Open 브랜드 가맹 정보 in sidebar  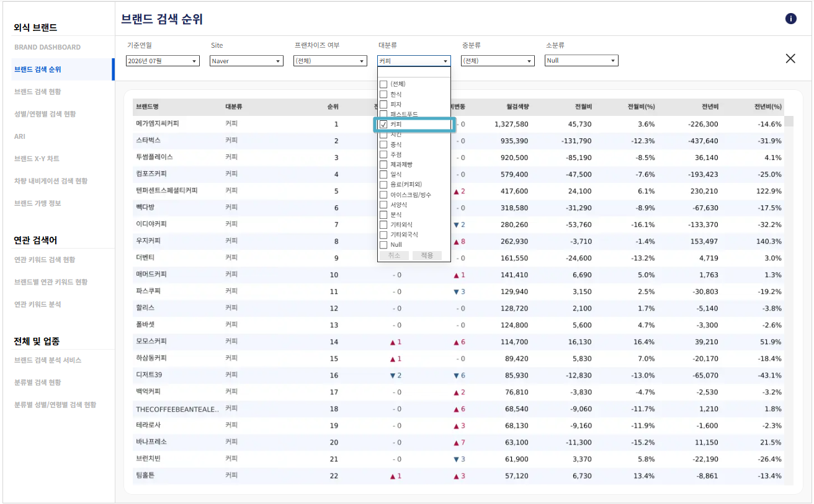pos(38,203)
